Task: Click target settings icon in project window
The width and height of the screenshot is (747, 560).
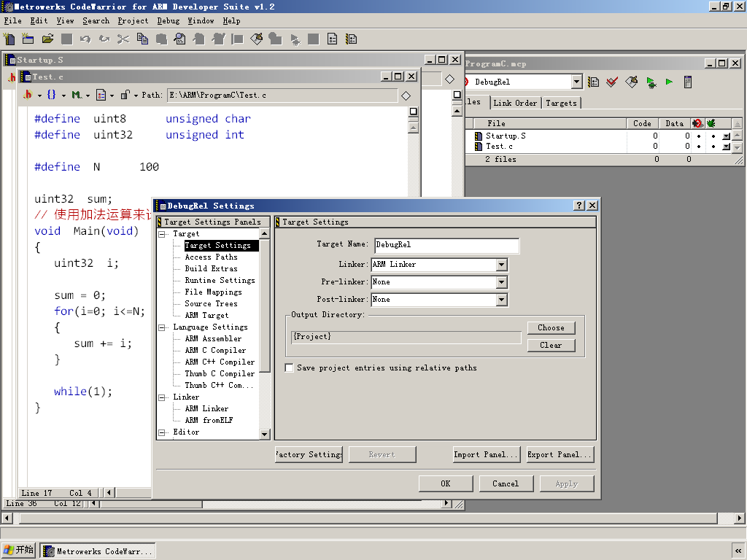Action: [593, 82]
